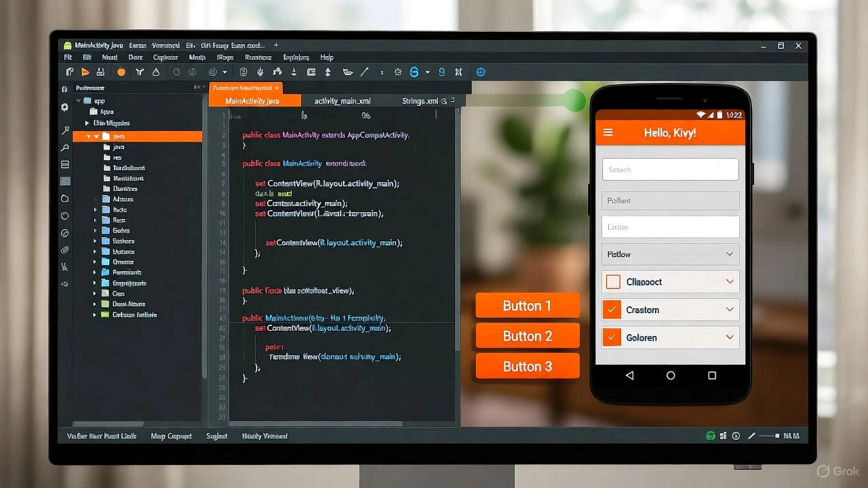Uncheck the Crastorn orange checkbox
Image resolution: width=868 pixels, height=488 pixels.
coord(612,309)
